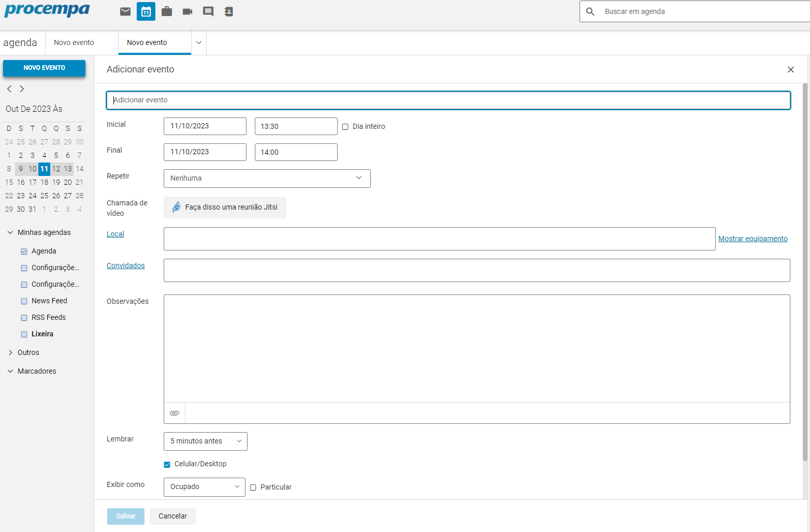The image size is (810, 532).
Task: Open the contacts icon in top bar
Action: coord(228,11)
